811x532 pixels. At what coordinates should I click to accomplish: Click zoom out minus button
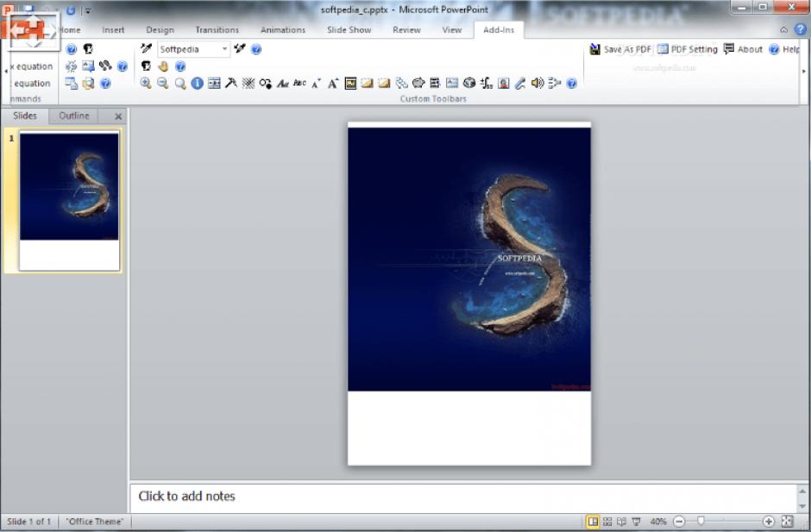pyautogui.click(x=679, y=522)
